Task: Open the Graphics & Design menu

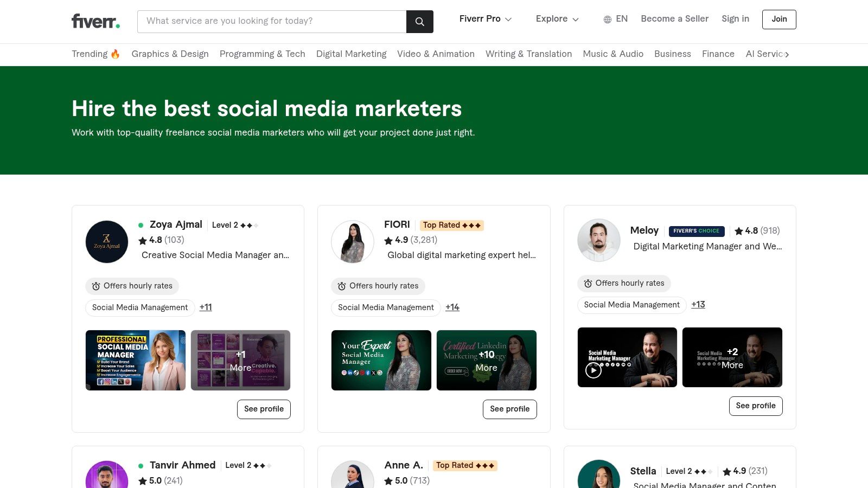Action: tap(170, 54)
